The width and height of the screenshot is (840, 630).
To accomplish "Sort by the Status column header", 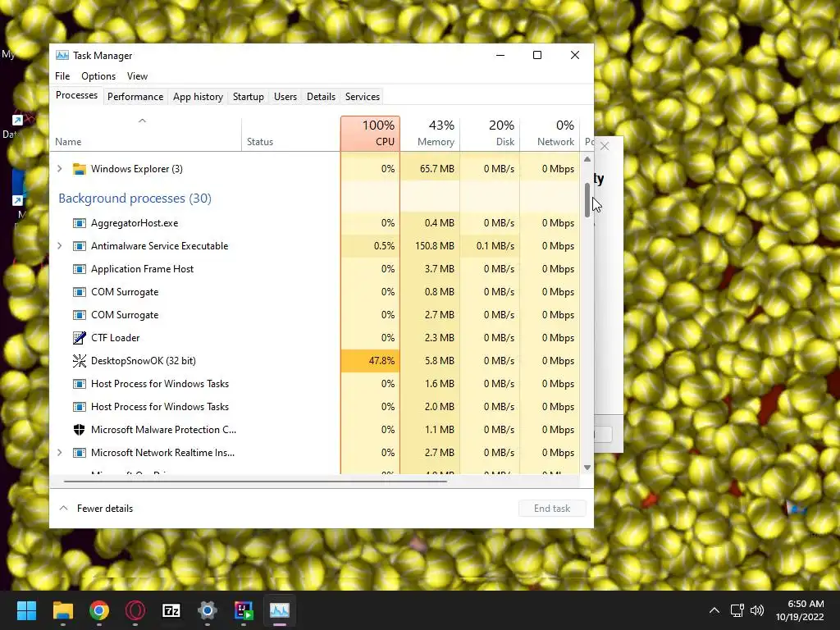I will pyautogui.click(x=291, y=134).
